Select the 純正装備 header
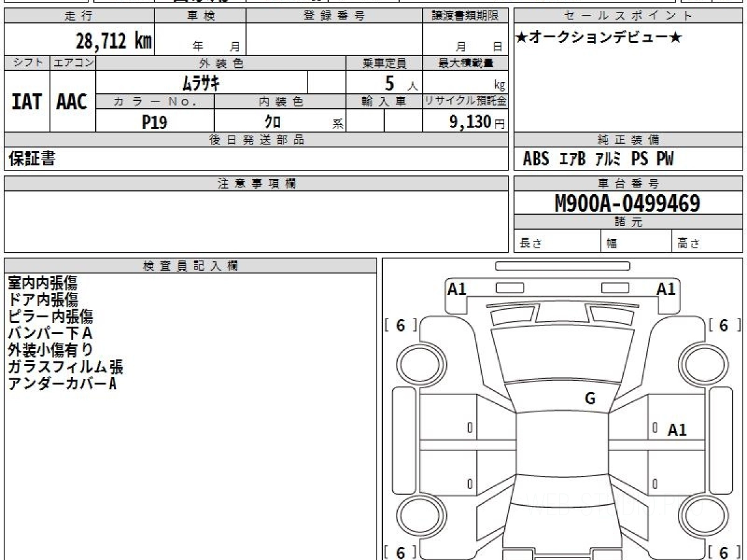The height and width of the screenshot is (560, 747). 628,140
